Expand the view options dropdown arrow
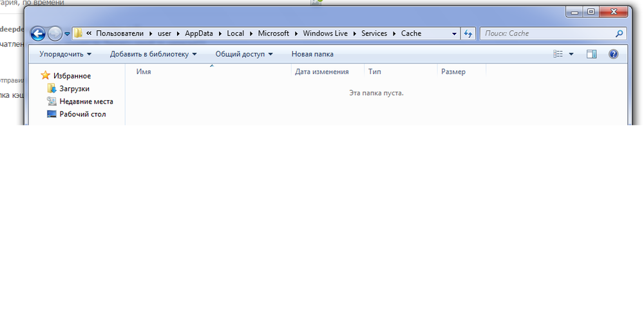 (x=571, y=55)
